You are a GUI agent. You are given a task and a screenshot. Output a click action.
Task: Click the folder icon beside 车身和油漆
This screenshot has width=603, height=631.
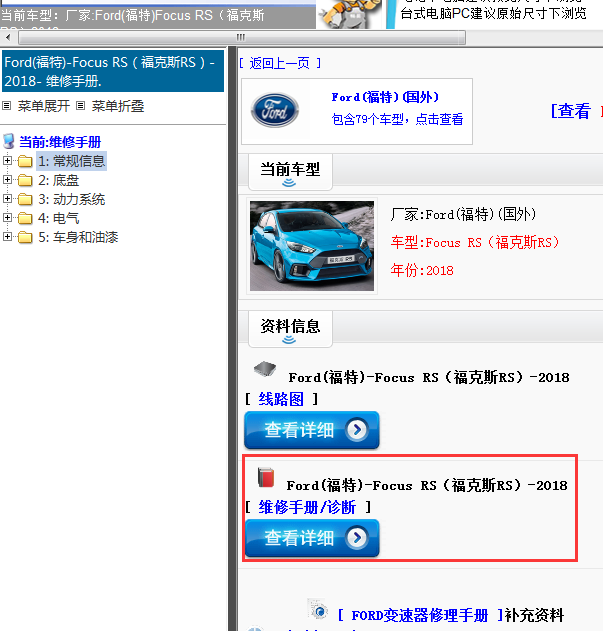[x=25, y=237]
